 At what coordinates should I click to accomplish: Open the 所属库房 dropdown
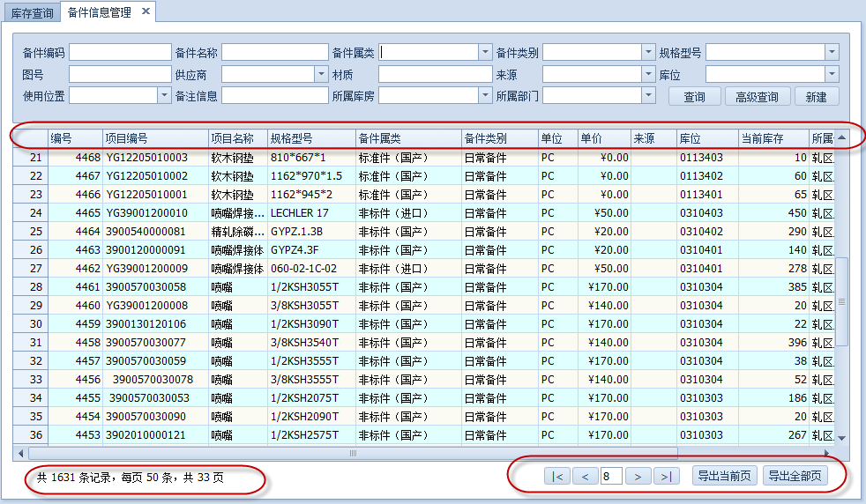[484, 95]
